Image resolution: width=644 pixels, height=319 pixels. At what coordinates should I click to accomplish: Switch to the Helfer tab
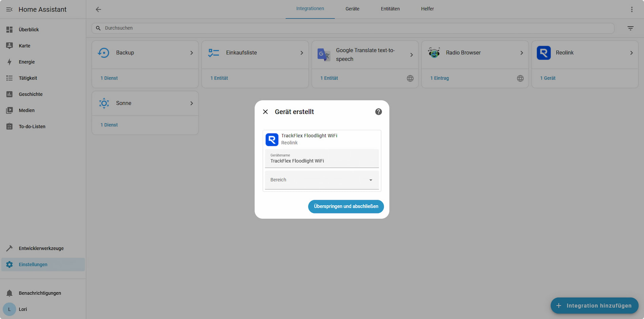(427, 9)
